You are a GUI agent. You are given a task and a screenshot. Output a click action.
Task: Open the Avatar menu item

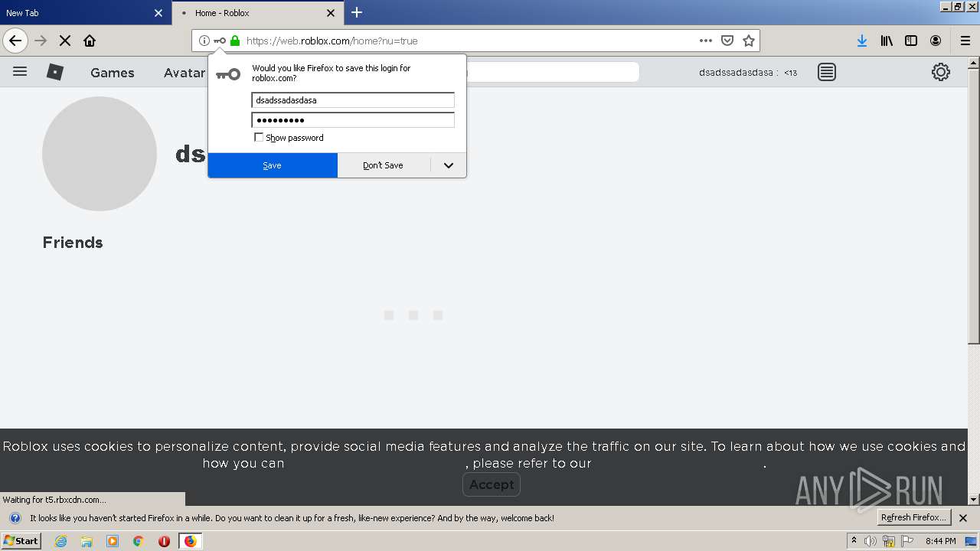pyautogui.click(x=185, y=73)
